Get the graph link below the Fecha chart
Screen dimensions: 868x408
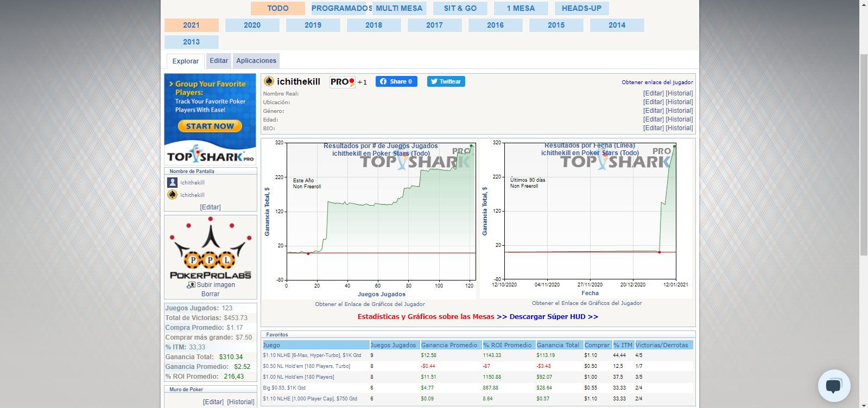coord(587,303)
